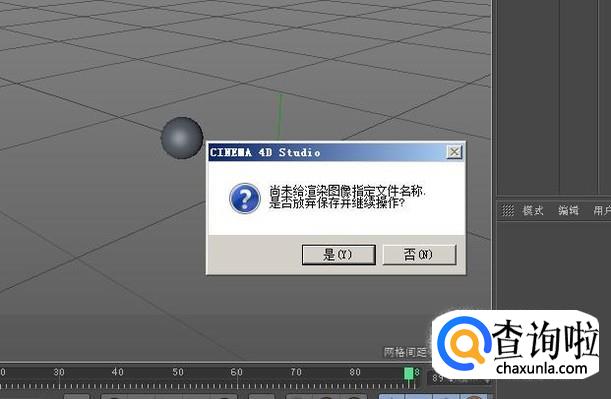Close the CINEMA 4D Studio dialog

454,152
